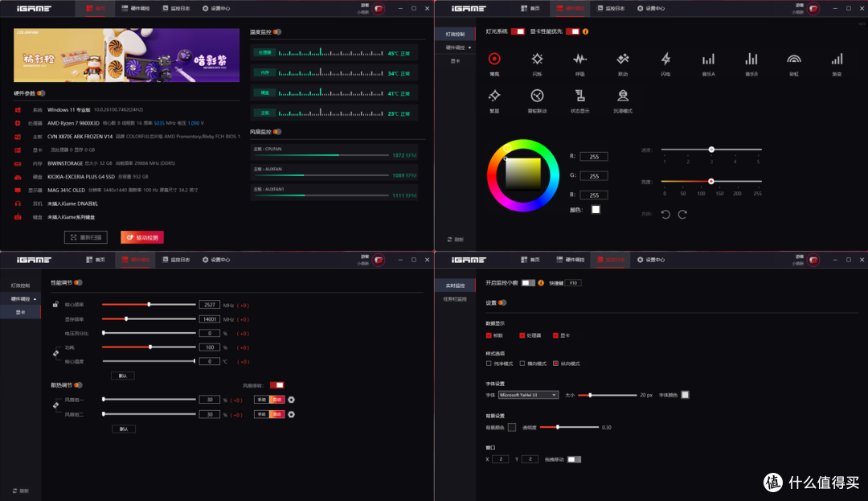Toggle the 灯光系统 lighting system switch
Screen dimensions: 868x501
518,31
